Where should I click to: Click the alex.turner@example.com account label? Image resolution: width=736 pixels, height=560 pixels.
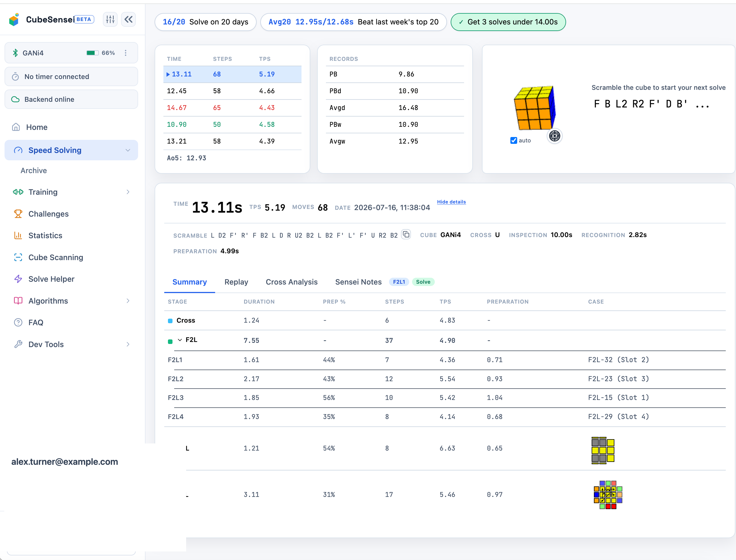click(65, 462)
